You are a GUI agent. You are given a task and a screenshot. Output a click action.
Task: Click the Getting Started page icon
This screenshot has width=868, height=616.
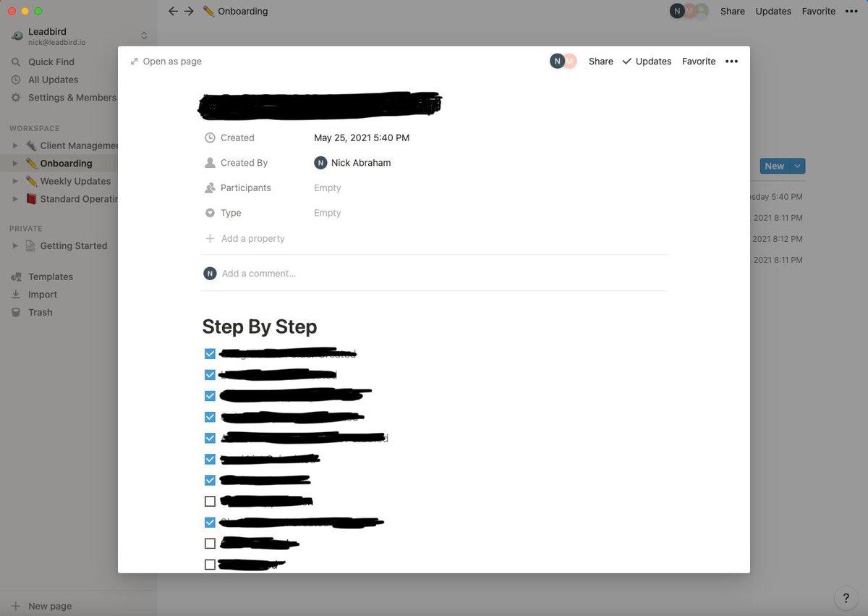pyautogui.click(x=30, y=246)
